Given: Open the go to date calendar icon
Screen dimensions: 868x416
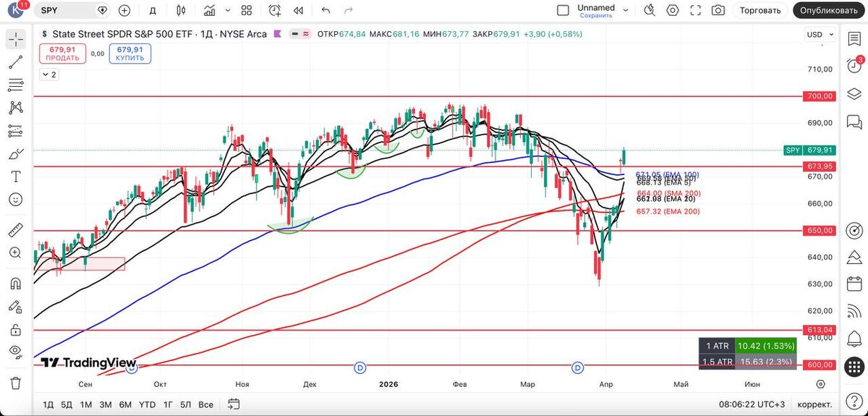Looking at the screenshot, I should coord(234,404).
